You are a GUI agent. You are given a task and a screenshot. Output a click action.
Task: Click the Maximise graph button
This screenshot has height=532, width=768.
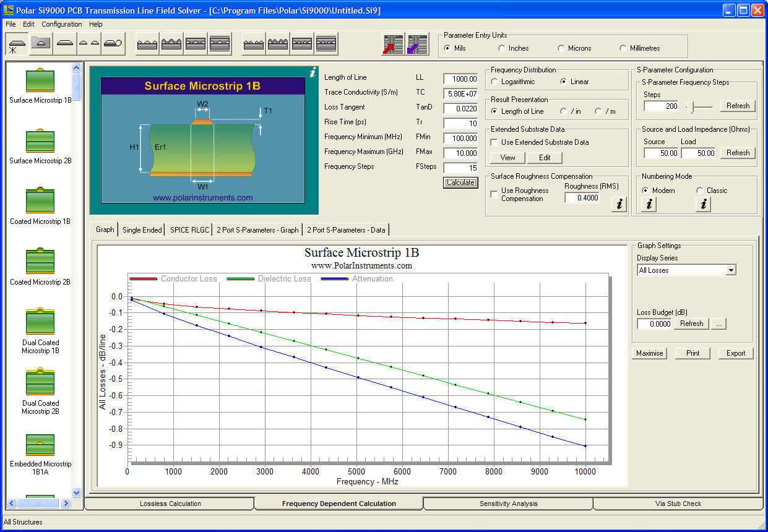650,353
